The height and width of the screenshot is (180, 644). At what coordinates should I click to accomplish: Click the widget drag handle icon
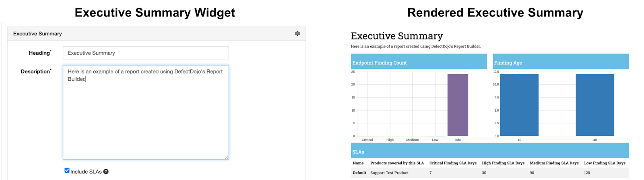[x=297, y=33]
